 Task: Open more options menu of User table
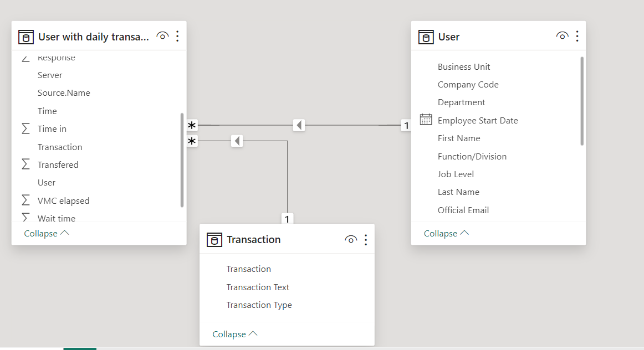(x=577, y=36)
